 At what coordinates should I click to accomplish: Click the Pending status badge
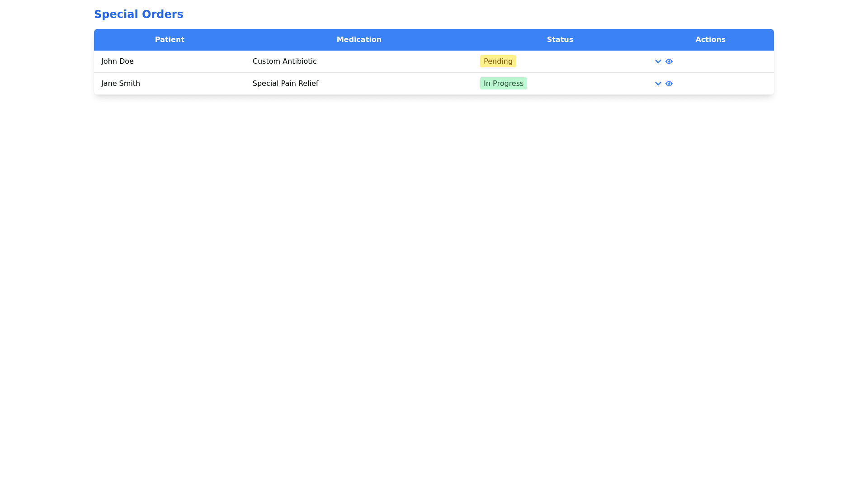tap(498, 61)
